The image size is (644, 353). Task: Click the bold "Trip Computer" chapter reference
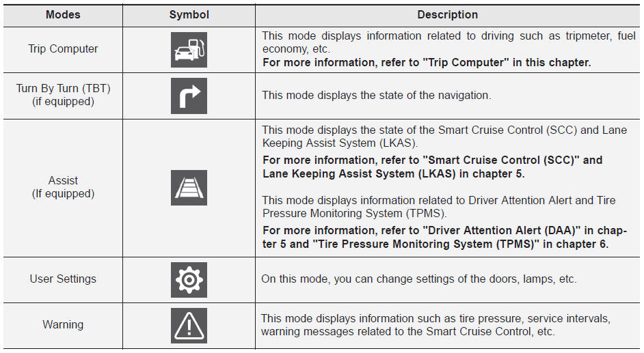[x=426, y=62]
